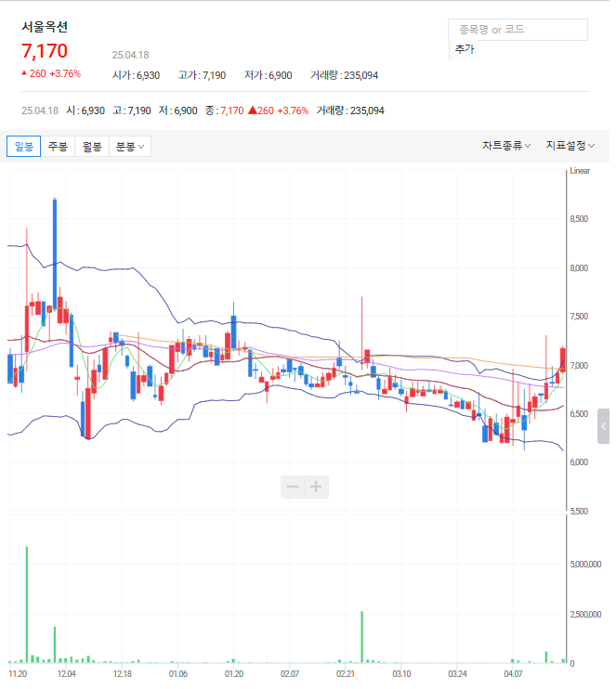Click the 03.10 date axis label
This screenshot has width=616, height=689.
pos(401,673)
